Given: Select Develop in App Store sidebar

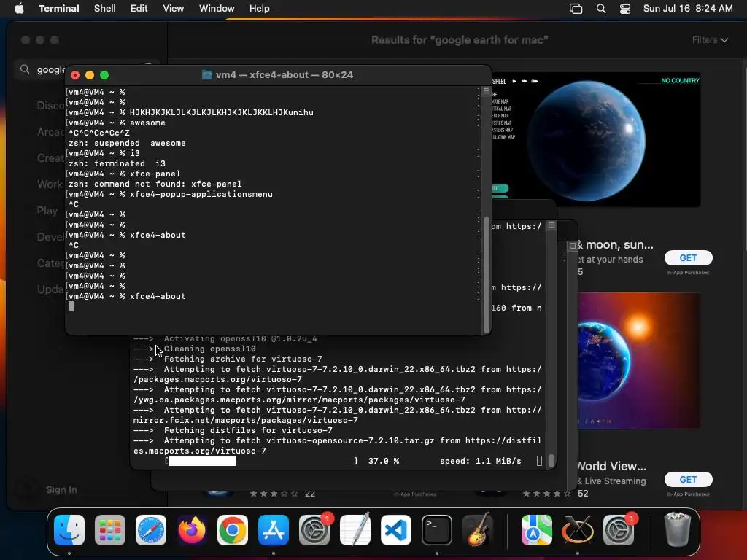Looking at the screenshot, I should coord(50,237).
